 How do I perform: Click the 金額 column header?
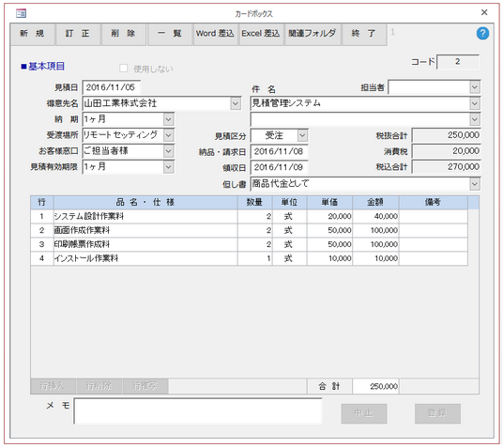375,202
